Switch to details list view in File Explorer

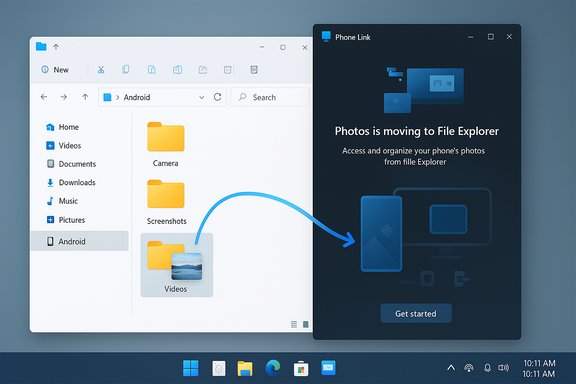(294, 324)
